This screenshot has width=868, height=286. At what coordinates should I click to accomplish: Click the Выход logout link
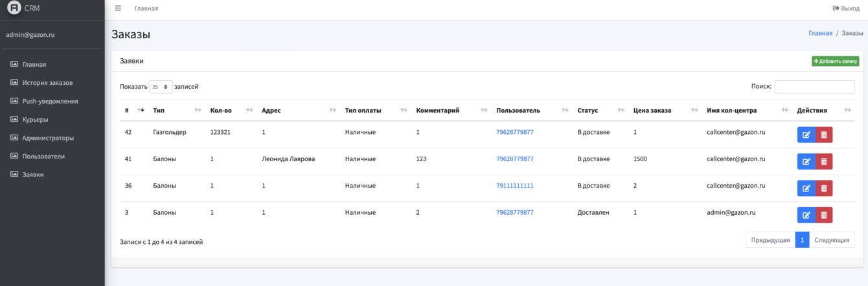pyautogui.click(x=846, y=8)
